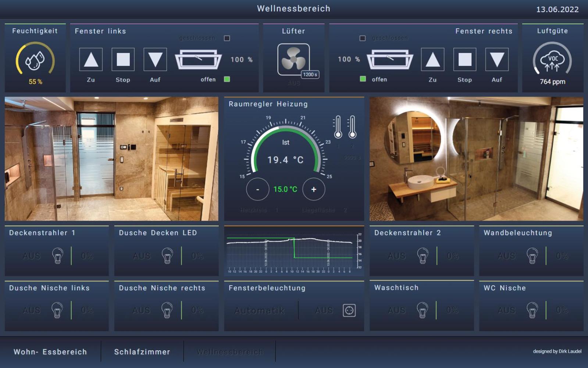Increase heating setpoint with the plus button
The height and width of the screenshot is (368, 588).
(x=314, y=189)
